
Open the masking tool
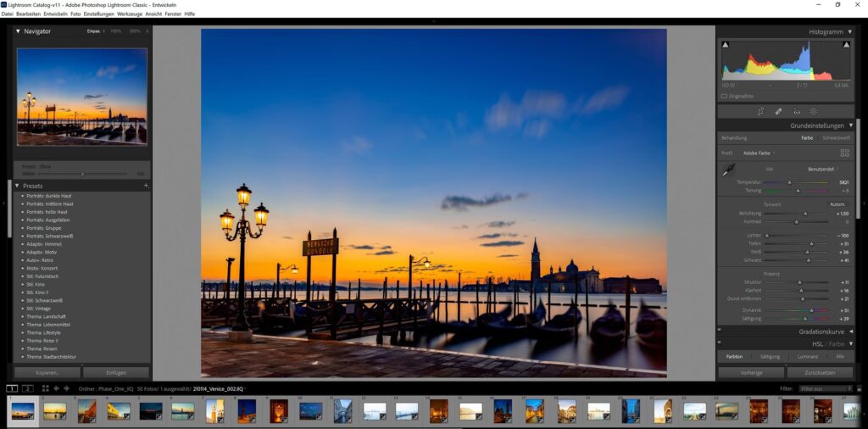point(813,111)
